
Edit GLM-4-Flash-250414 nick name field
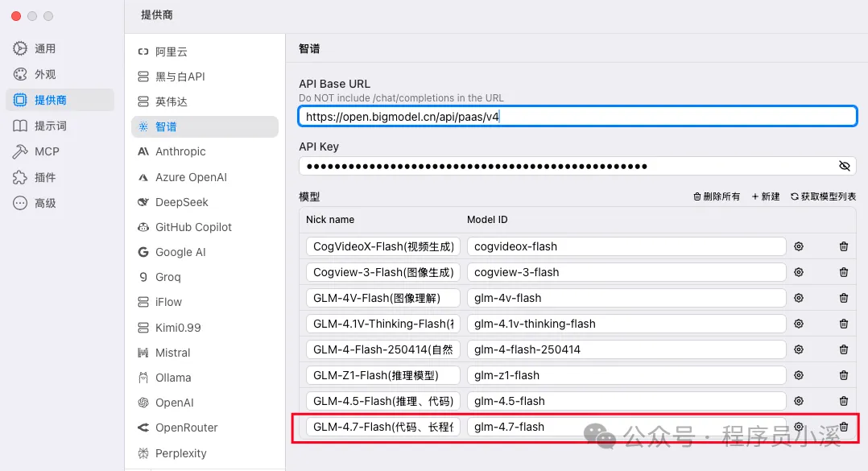[x=383, y=349]
